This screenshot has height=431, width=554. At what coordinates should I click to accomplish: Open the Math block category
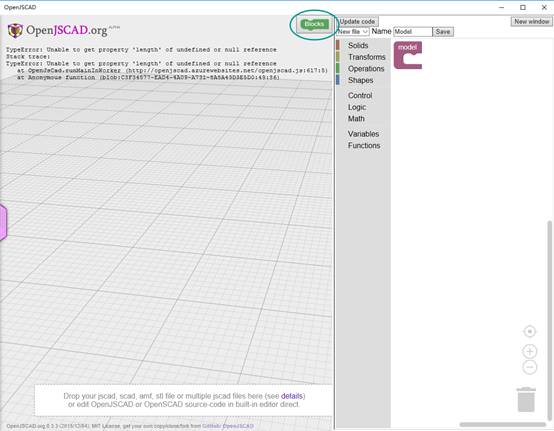(356, 119)
